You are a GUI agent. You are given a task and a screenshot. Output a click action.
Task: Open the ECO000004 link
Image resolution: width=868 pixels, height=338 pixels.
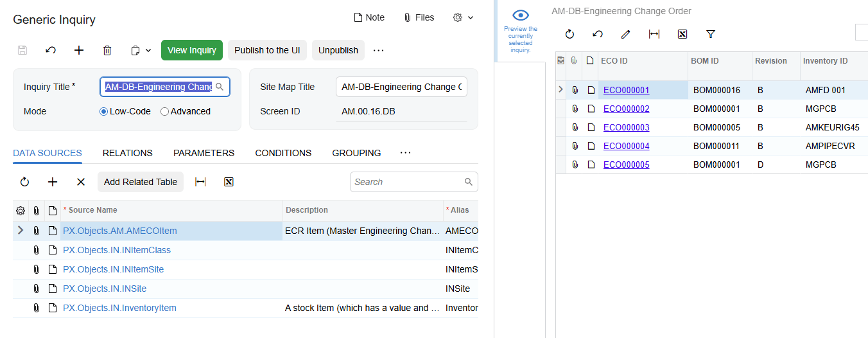tap(627, 146)
